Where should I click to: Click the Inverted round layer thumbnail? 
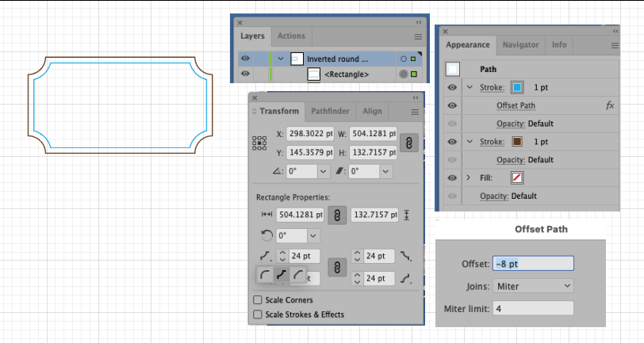pyautogui.click(x=297, y=59)
